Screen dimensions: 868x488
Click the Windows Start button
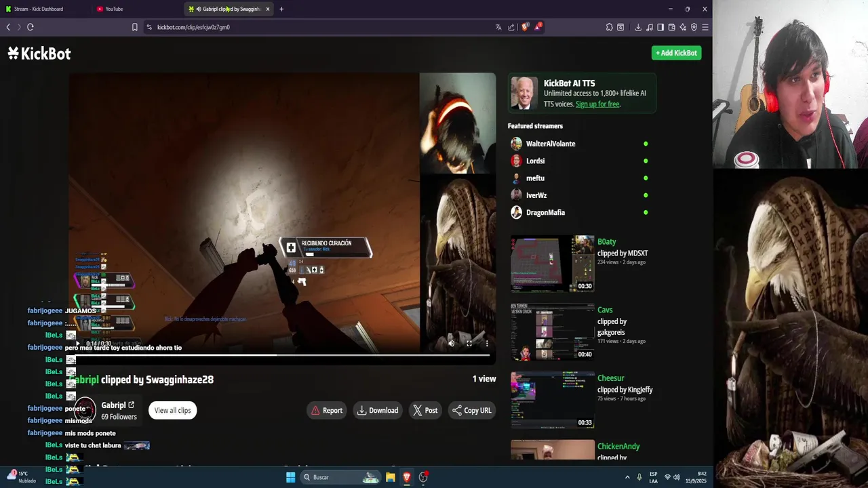coord(290,477)
